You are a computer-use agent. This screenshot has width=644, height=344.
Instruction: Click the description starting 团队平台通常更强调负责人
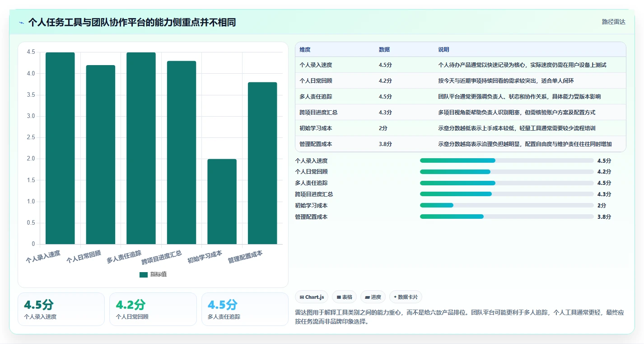click(x=519, y=97)
